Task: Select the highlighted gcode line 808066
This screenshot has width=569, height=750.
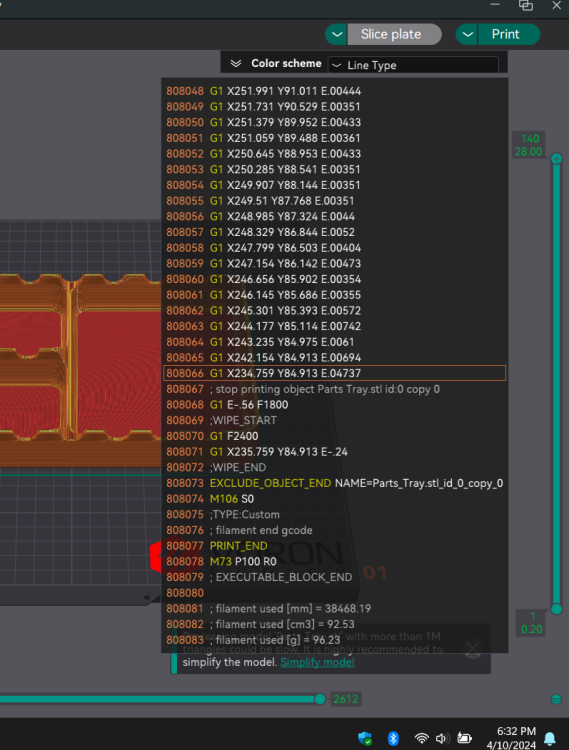Action: [x=334, y=373]
